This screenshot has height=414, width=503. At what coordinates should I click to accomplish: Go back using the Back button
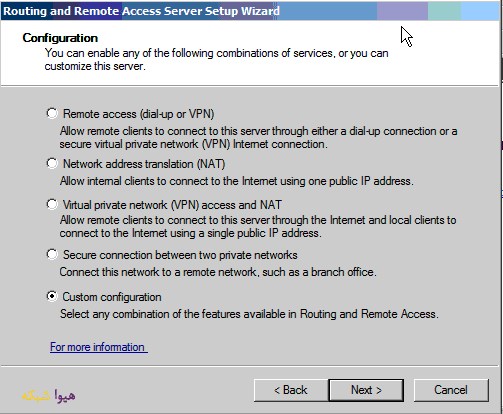(x=291, y=390)
